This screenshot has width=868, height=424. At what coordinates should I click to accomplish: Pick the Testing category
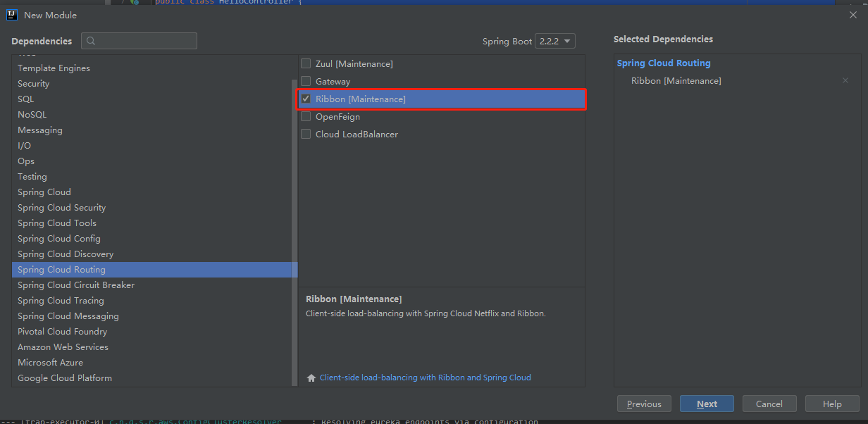coord(151,177)
